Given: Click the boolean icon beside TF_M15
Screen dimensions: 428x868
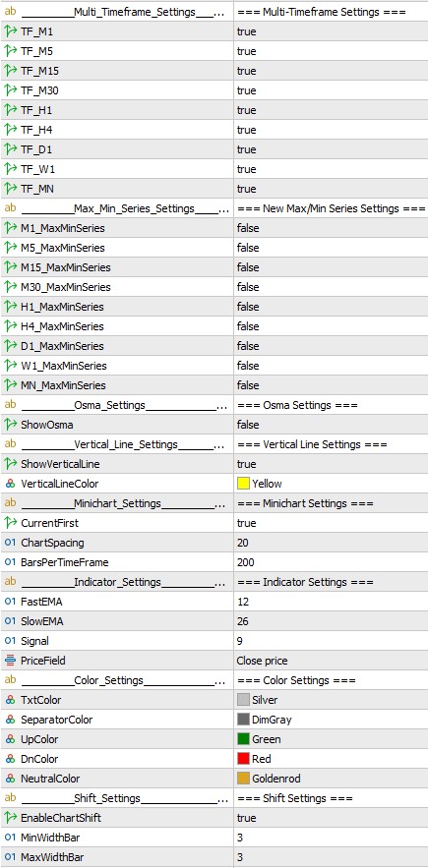Looking at the screenshot, I should click(x=10, y=71).
